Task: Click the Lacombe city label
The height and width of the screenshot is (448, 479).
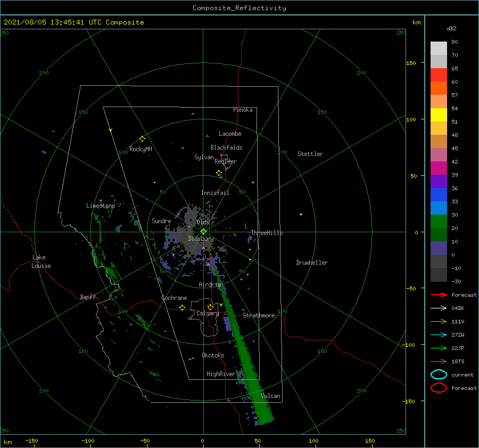Action: [x=230, y=134]
